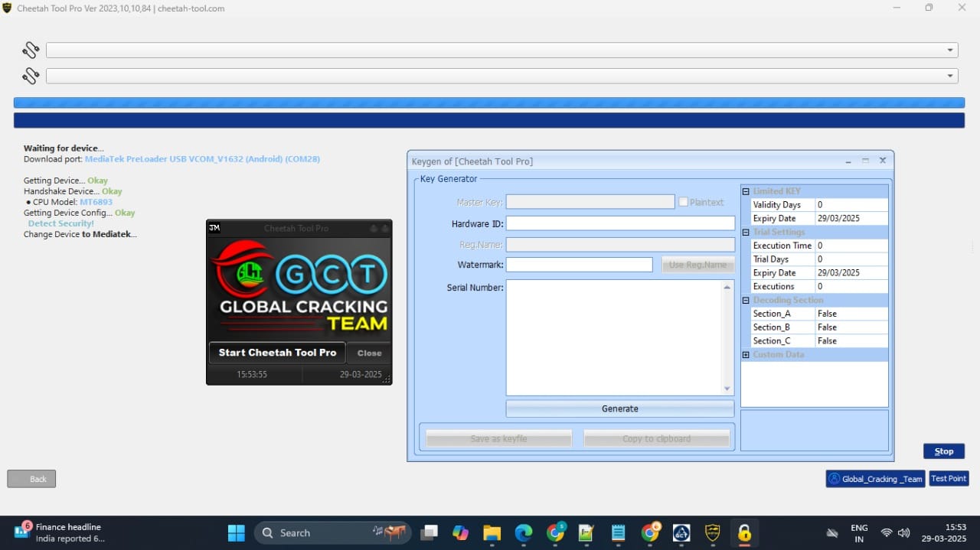Expand the Custom Data section
Viewport: 980px width, 550px height.
746,355
